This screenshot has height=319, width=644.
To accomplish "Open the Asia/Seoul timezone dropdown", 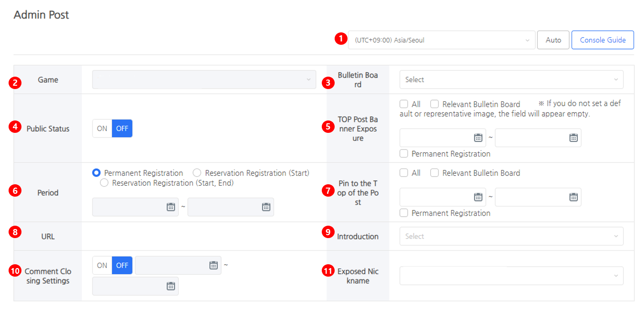I will click(441, 40).
